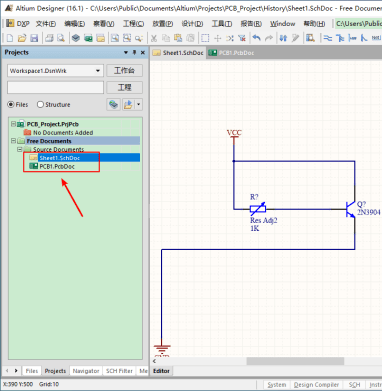This screenshot has width=382, height=391.
Task: Open print preview
Action: [x=61, y=38]
